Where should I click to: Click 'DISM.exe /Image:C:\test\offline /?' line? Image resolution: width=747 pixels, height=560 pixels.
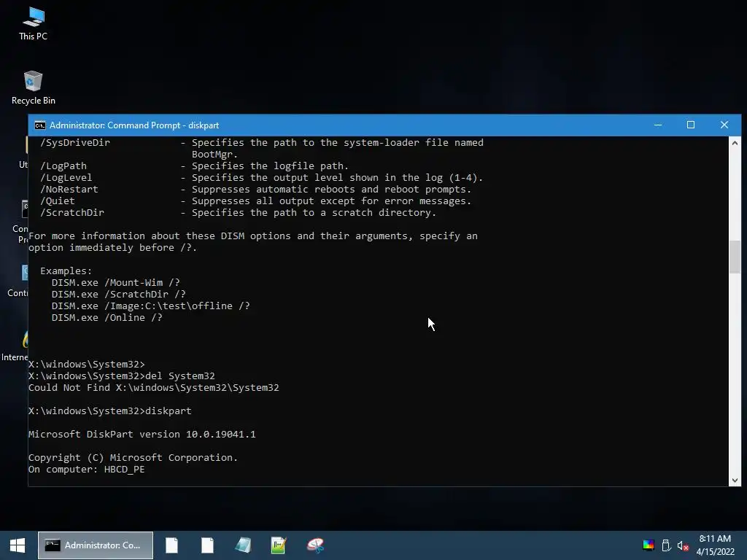pos(150,306)
